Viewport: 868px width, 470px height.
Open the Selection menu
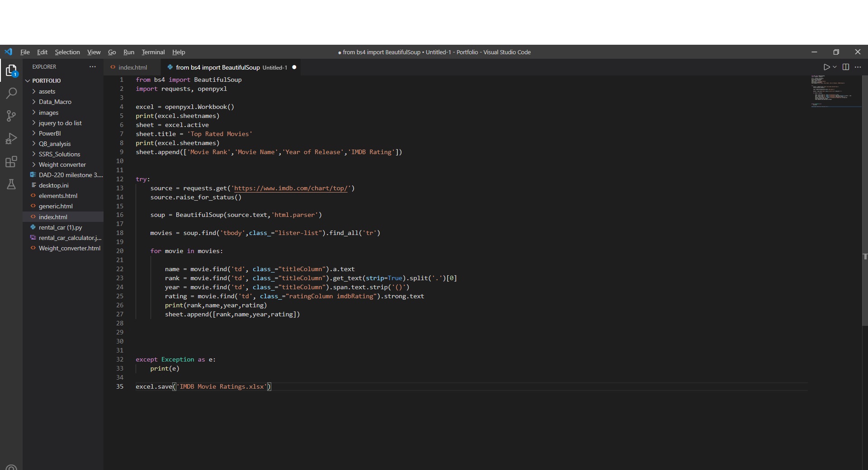click(x=67, y=52)
